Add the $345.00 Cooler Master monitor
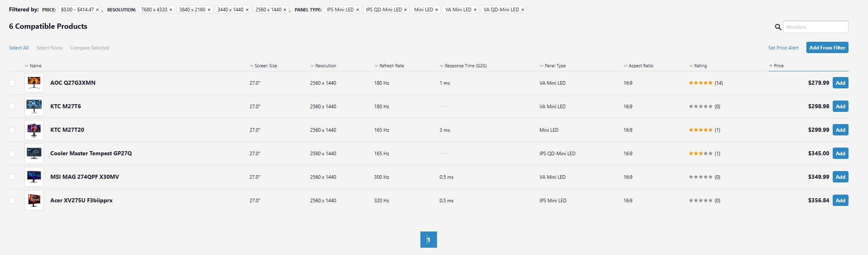The height and width of the screenshot is (255, 868). tap(840, 153)
